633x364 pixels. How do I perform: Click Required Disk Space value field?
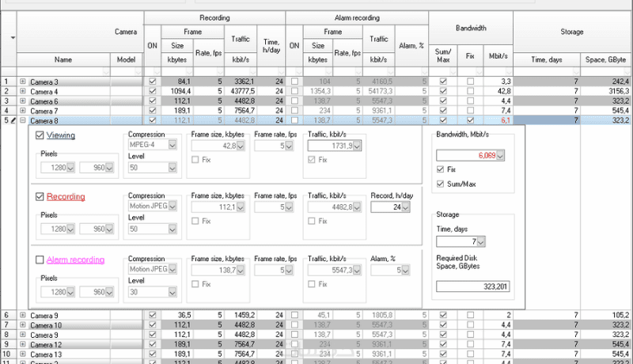tap(472, 286)
